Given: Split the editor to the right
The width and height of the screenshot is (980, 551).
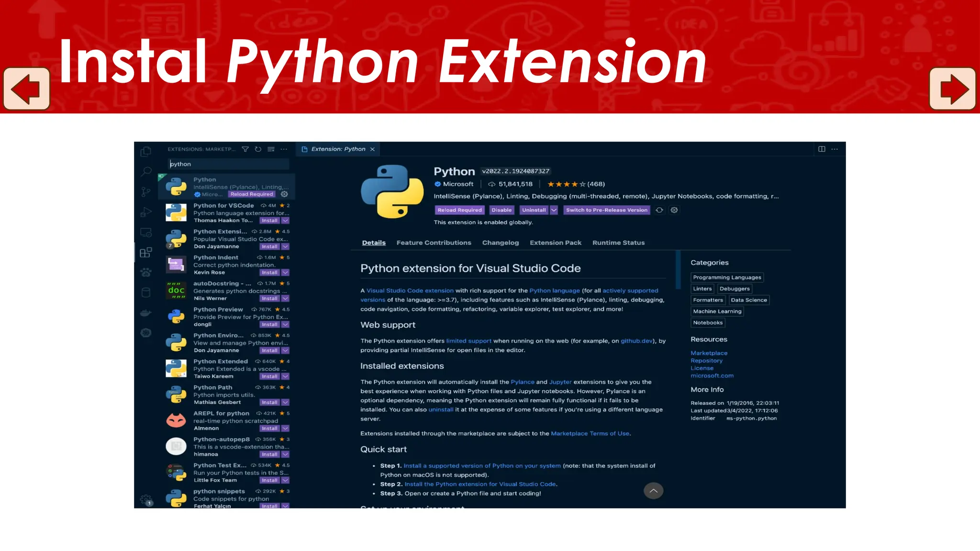Looking at the screenshot, I should click(x=822, y=149).
